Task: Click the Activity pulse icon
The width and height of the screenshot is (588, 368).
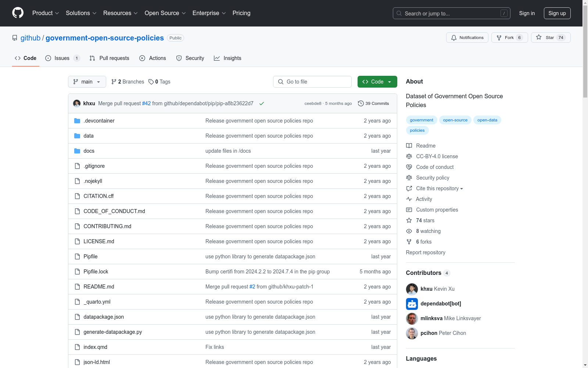Action: tap(409, 199)
